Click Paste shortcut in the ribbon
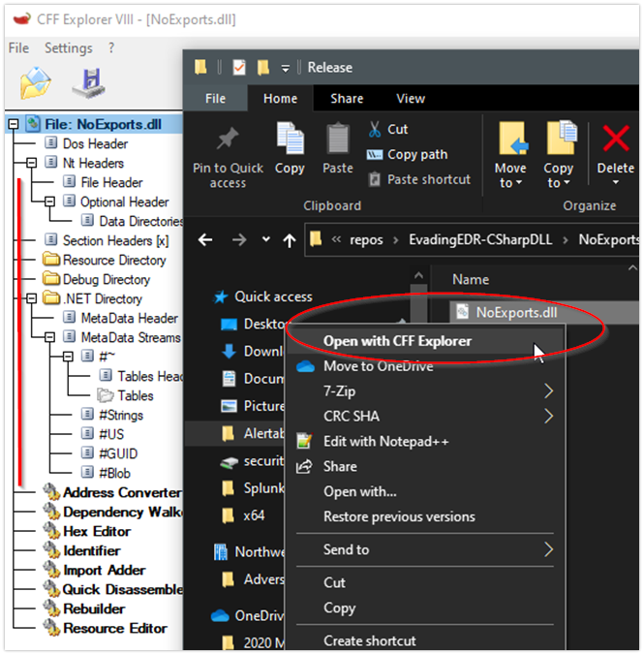Image resolution: width=644 pixels, height=655 pixels. (419, 179)
